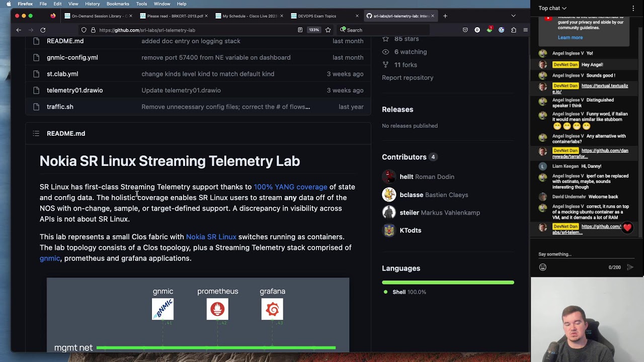Open the st.clab.yml file
Image resolution: width=644 pixels, height=362 pixels.
[62, 74]
